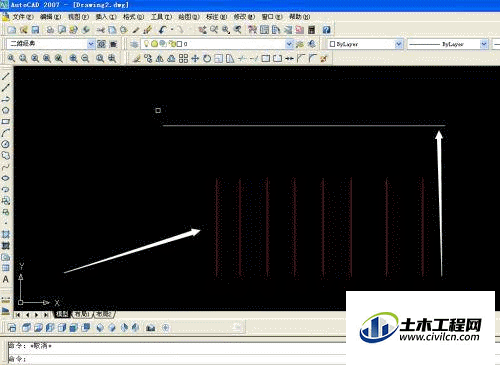Screen dimensions: 500x365
Task: Open the 文件 (File) menu
Action: coord(23,17)
